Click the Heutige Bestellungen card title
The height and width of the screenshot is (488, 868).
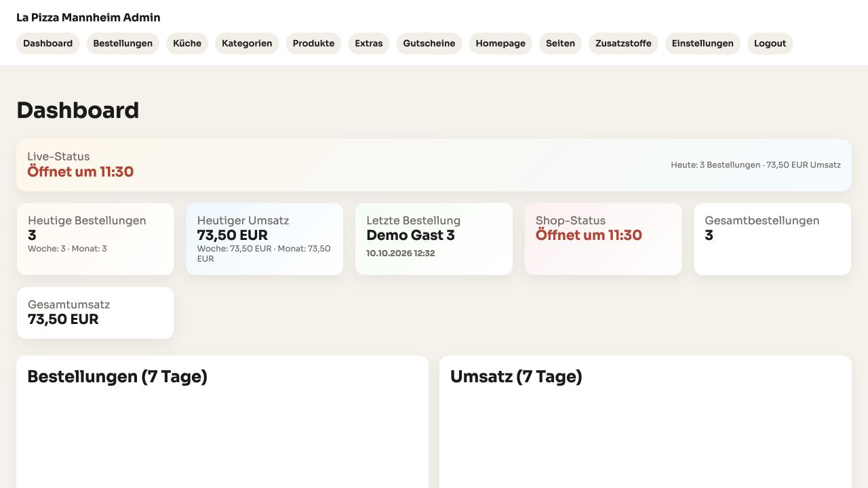tap(87, 220)
